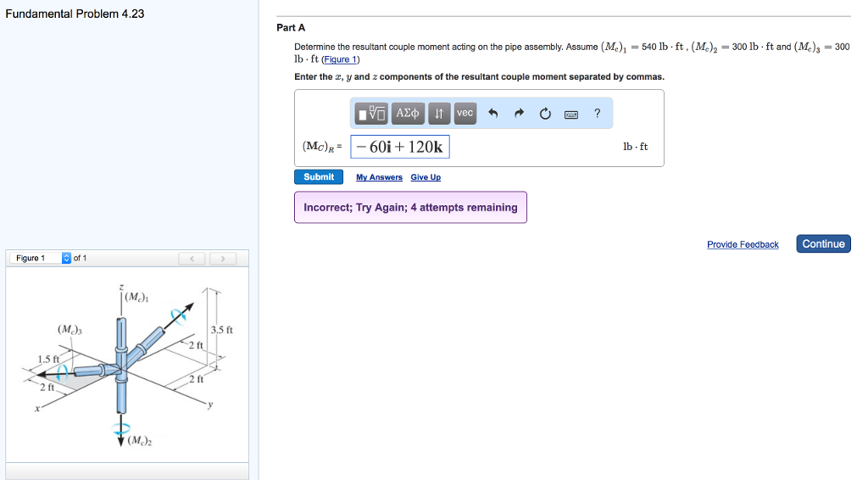Click the 'Fundamental Problem 4.23' title
Image resolution: width=868 pixels, height=480 pixels.
point(75,14)
